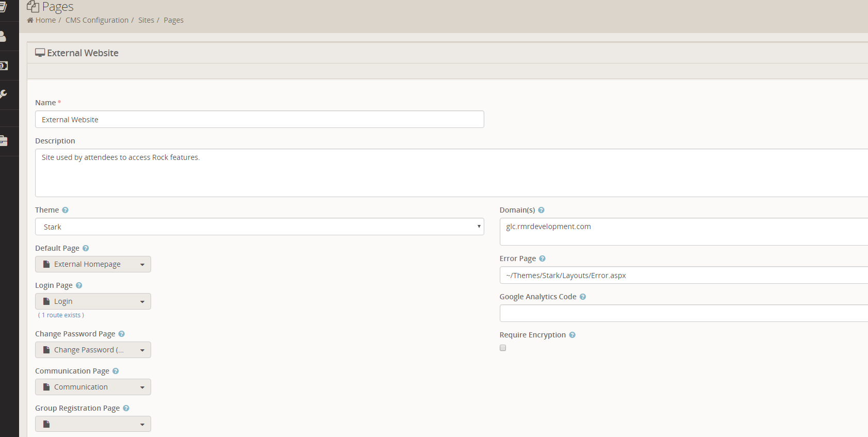Expand the empty Group Registration Page picker

[93, 424]
